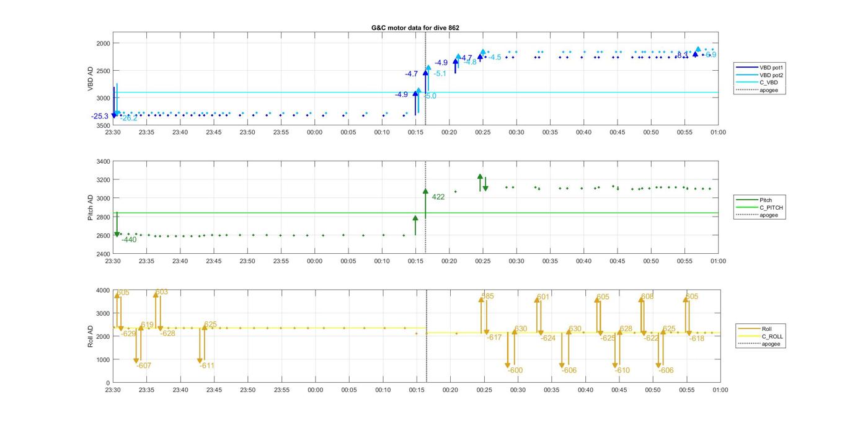Click the "Pitch AD" y-axis label

point(91,208)
